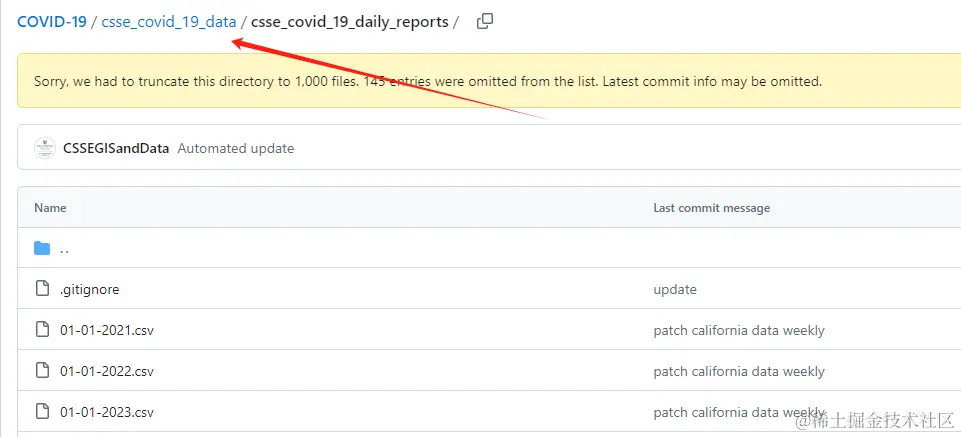Open the CSSEGISandData author avatar
The height and width of the screenshot is (437, 961).
(45, 148)
